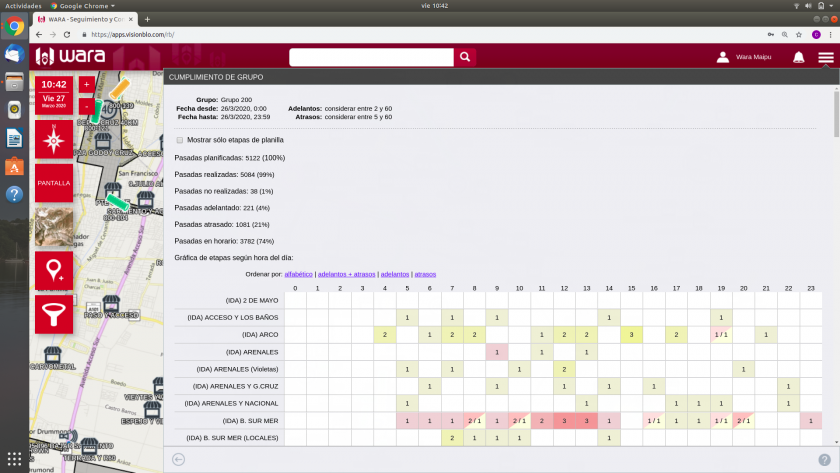
Task: Sort by 'adelantos + atrasos' link
Action: 347,274
